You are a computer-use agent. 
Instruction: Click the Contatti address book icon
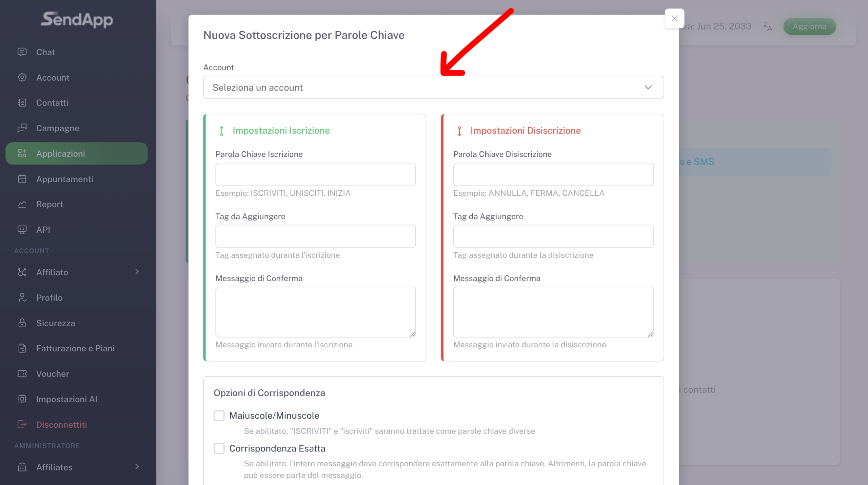click(x=22, y=103)
